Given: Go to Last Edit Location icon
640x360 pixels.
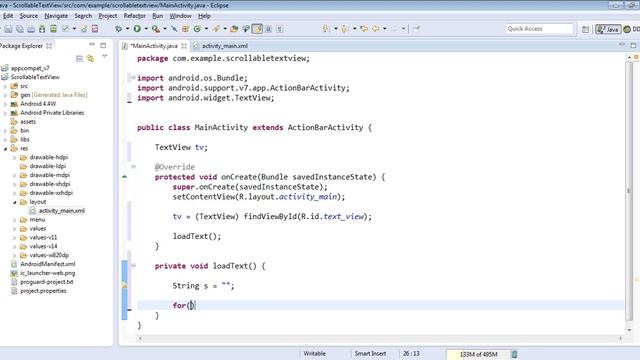Looking at the screenshot, I should (x=364, y=29).
